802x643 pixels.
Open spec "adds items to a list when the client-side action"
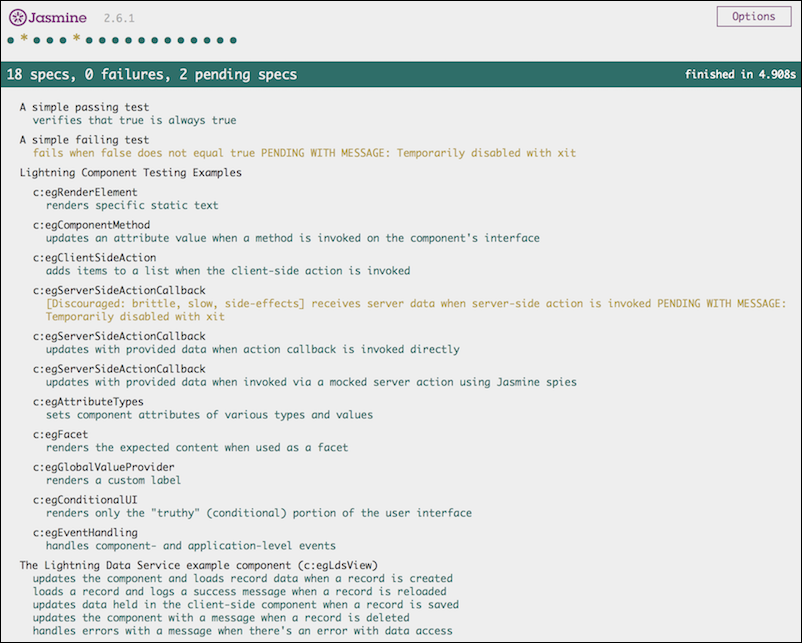228,271
